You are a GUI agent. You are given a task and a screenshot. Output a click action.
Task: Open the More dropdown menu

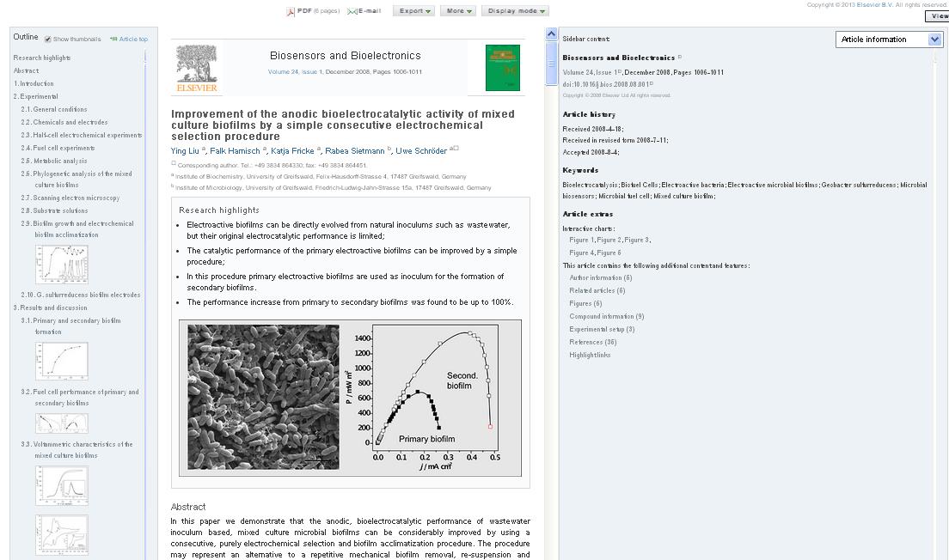[x=459, y=11]
